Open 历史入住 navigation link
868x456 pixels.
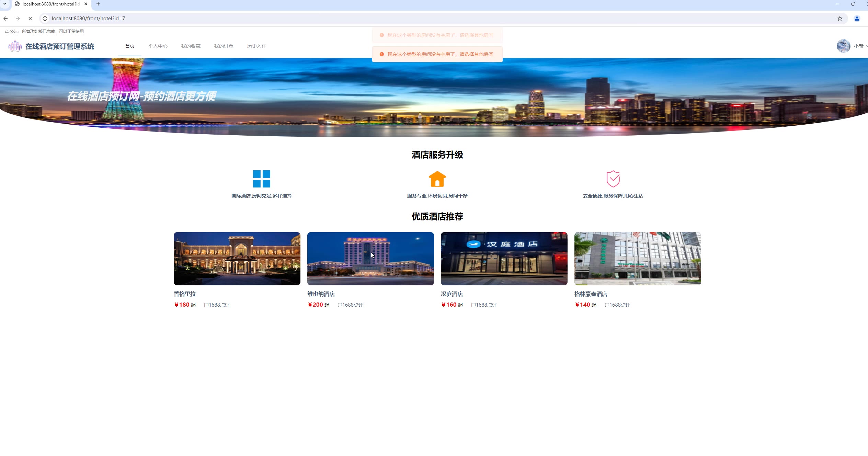pos(257,46)
